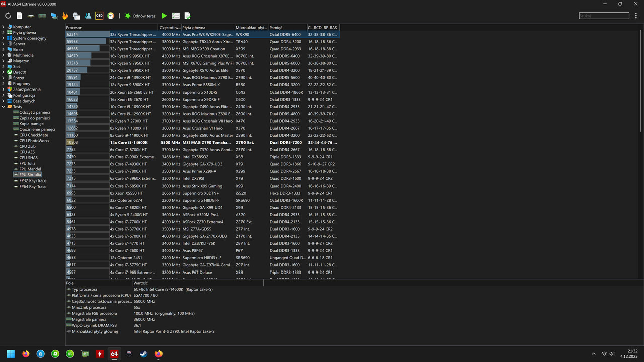Image resolution: width=644 pixels, height=362 pixels.
Task: Open FPU Julia benchmark
Action: pyautogui.click(x=28, y=163)
